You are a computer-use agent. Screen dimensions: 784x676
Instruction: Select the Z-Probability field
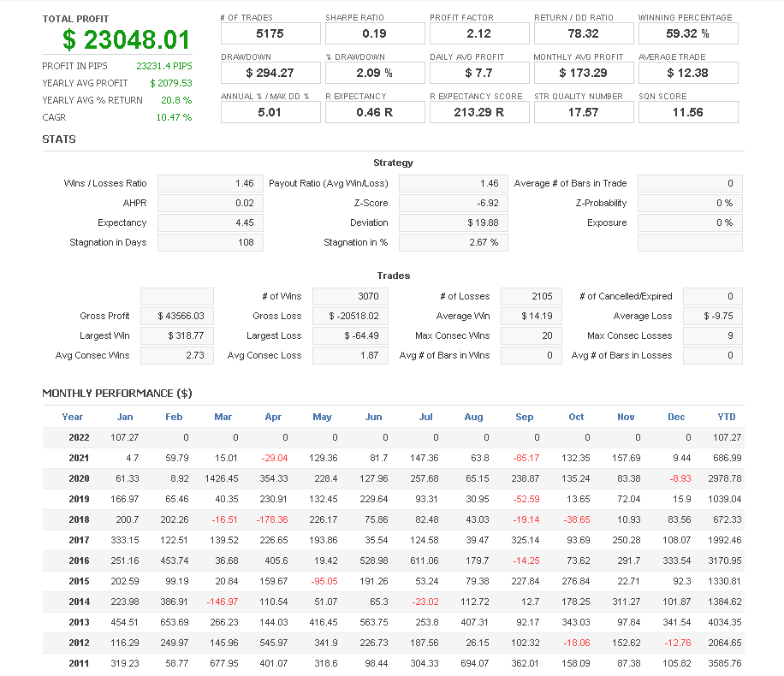[690, 203]
